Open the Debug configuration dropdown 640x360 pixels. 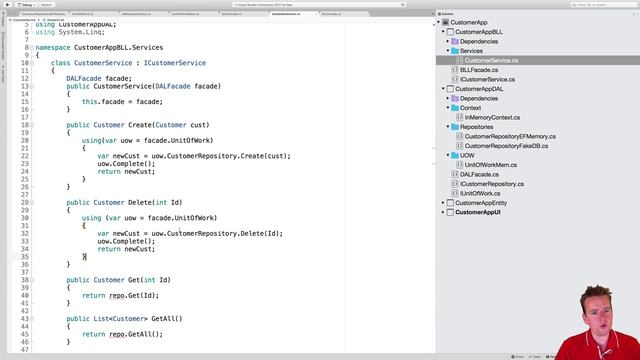click(x=27, y=5)
